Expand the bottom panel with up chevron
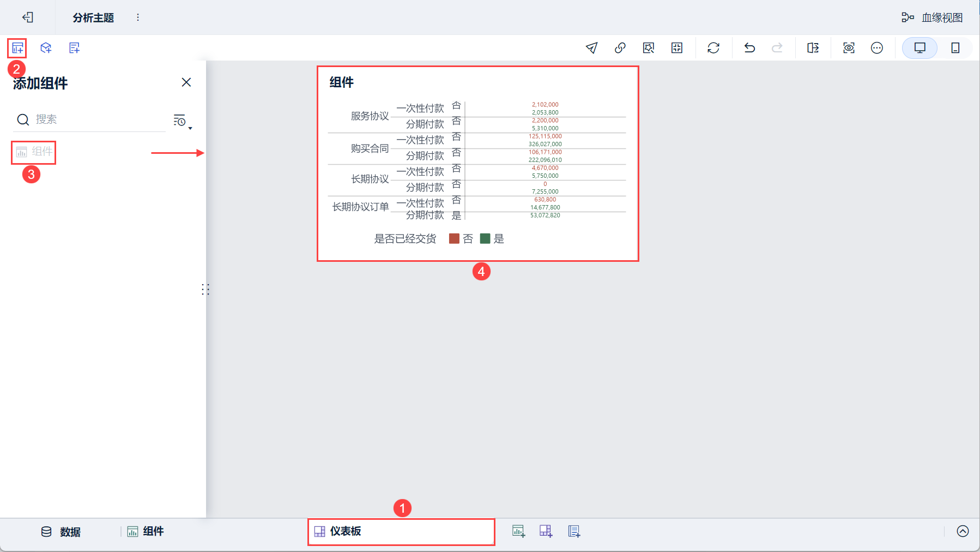 click(963, 531)
